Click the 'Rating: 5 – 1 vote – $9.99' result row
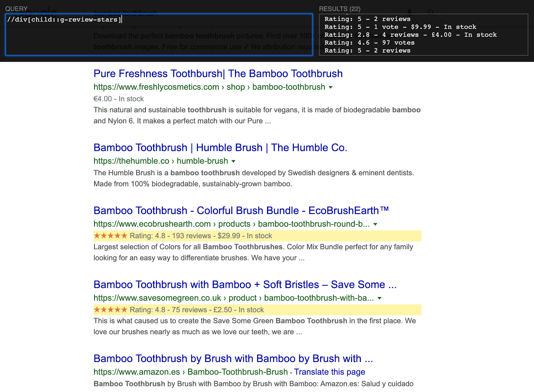 [x=400, y=27]
